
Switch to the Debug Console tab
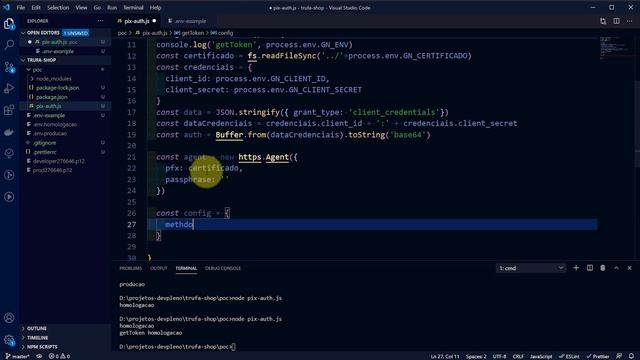pyautogui.click(x=223, y=268)
